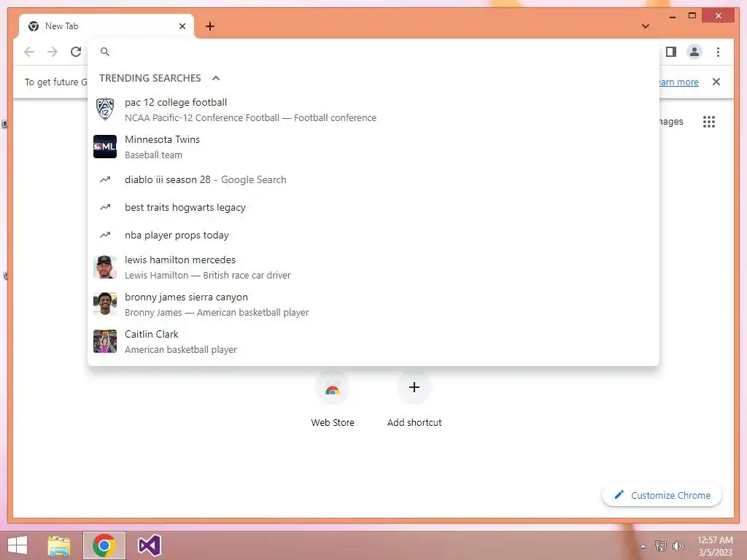Click the Caitlin Clark photo thumbnail
Screen dimensions: 747x560
point(105,341)
